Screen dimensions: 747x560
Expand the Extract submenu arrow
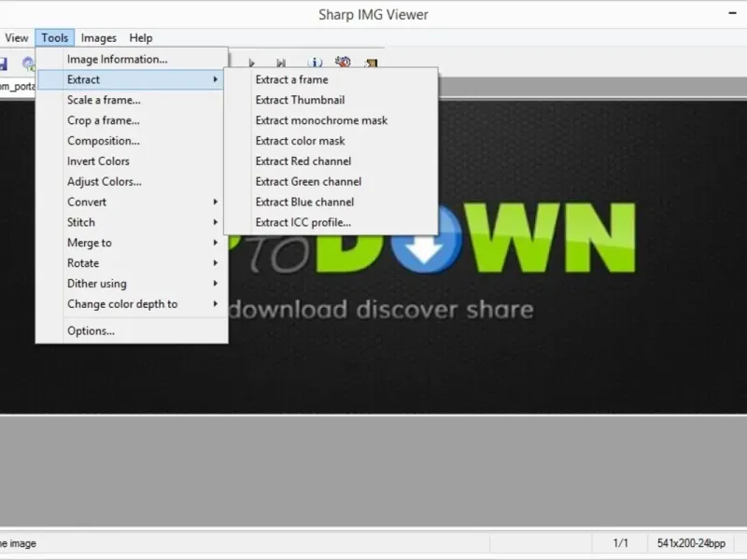[216, 79]
